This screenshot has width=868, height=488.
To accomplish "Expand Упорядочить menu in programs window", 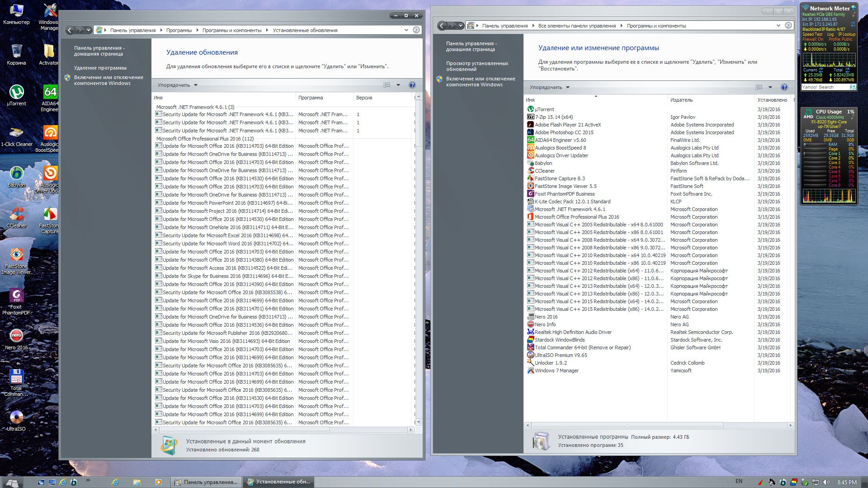I will [x=549, y=87].
